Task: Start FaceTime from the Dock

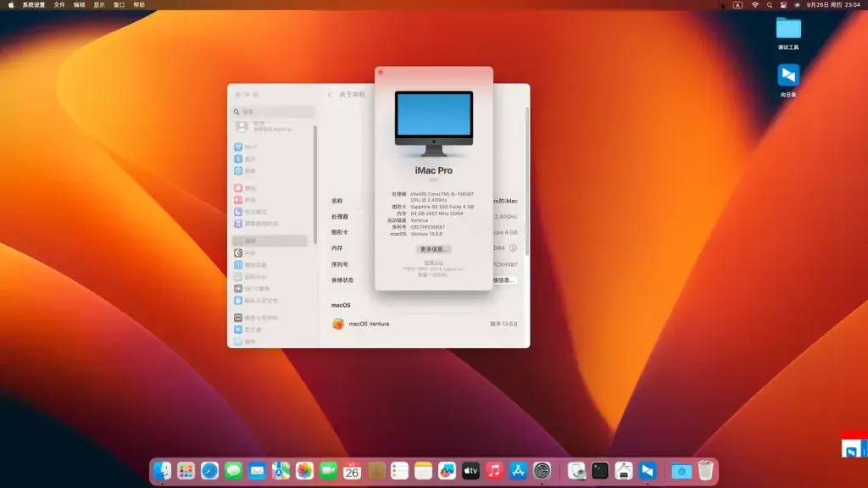Action: (328, 471)
